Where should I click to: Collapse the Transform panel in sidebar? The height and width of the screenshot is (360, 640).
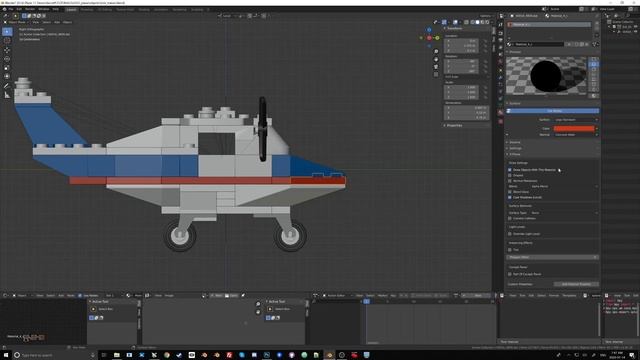(x=455, y=29)
